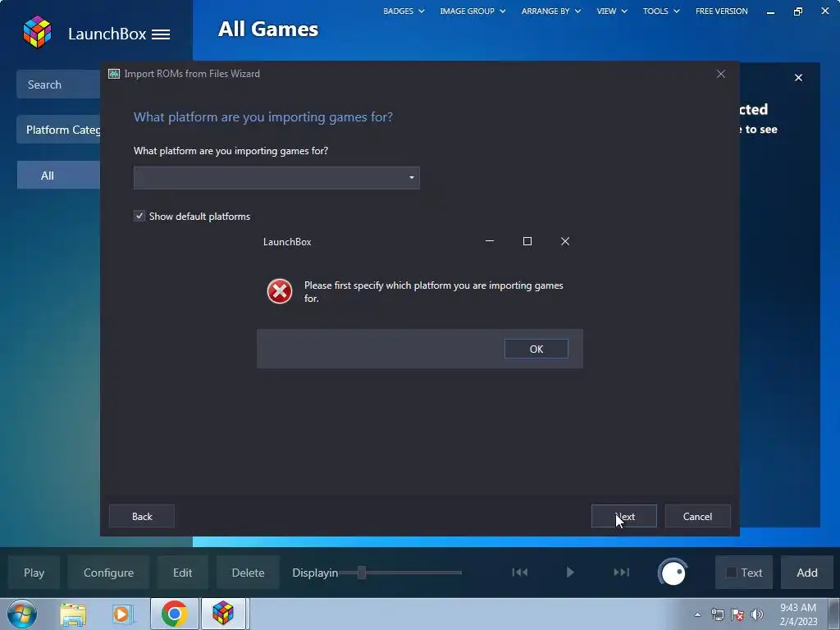Click the network tray icon
Image resolution: width=840 pixels, height=630 pixels.
click(717, 614)
